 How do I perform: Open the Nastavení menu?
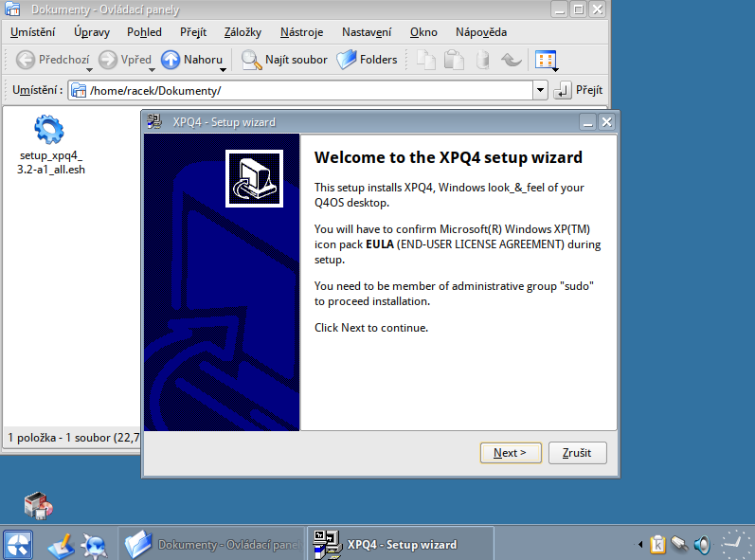[x=367, y=32]
